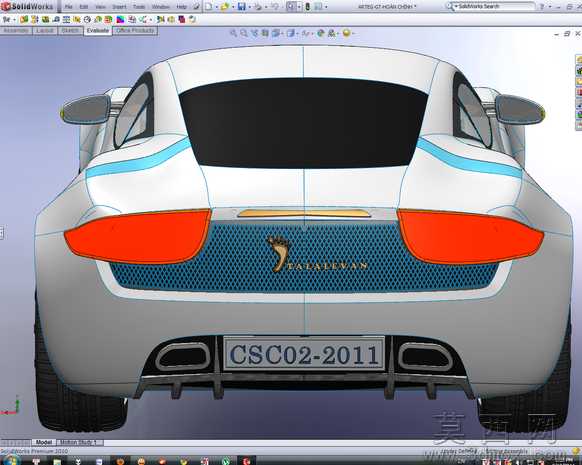582x465 pixels.
Task: Click the AssemblyXpert icon
Action: [x=108, y=19]
